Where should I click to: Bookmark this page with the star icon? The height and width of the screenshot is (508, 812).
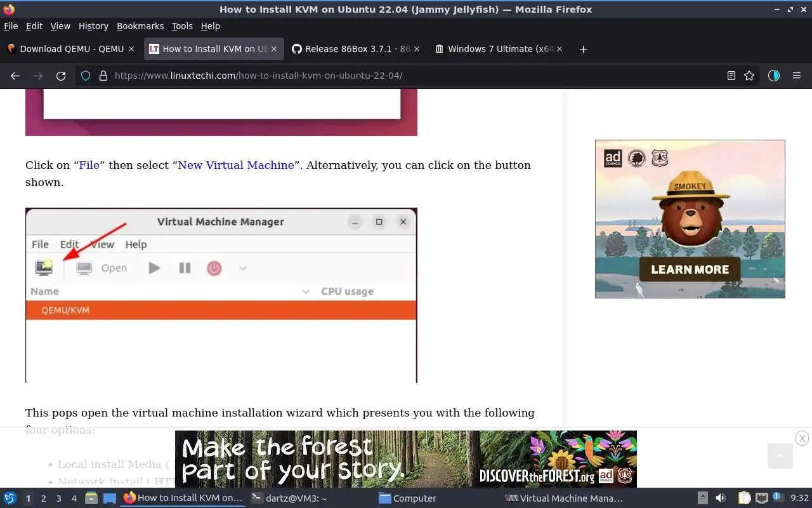pos(749,76)
